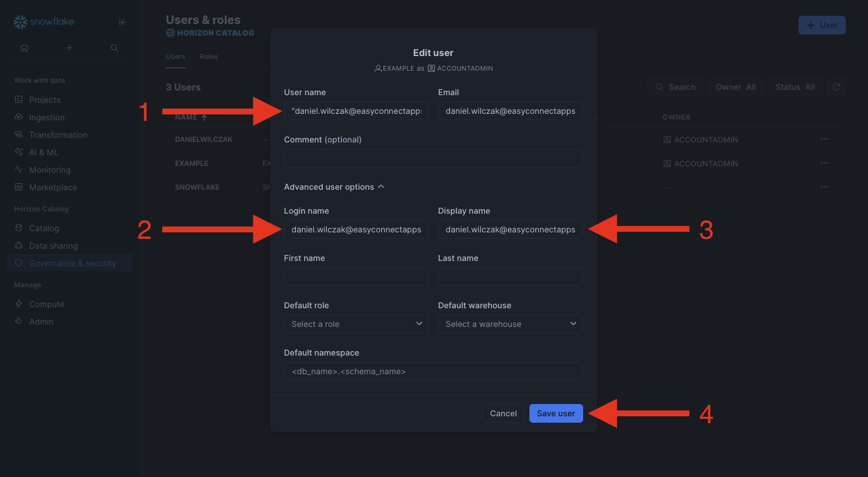
Task: Open the more options for DANIELWILCZAK row
Action: coord(824,140)
